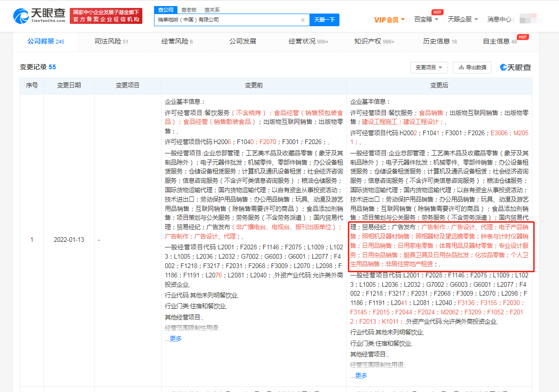The width and height of the screenshot is (559, 392).
Task: Clear search box with the x icon
Action: [302, 20]
